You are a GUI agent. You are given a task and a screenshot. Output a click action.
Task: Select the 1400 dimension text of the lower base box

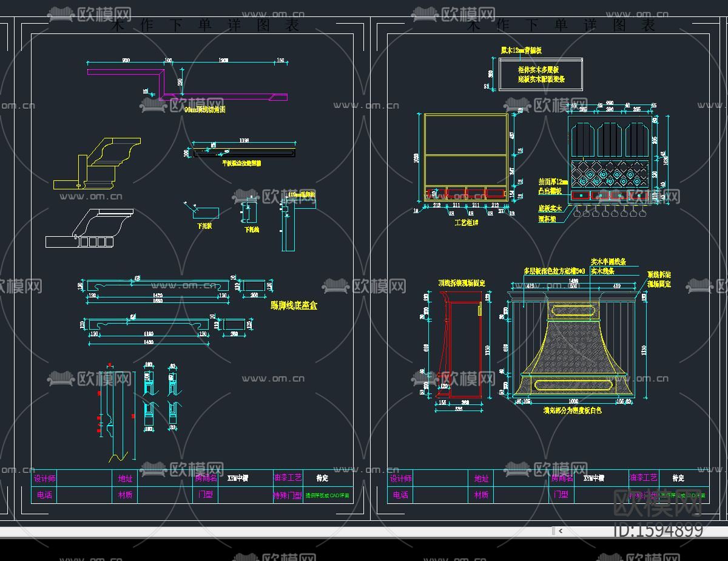click(149, 343)
